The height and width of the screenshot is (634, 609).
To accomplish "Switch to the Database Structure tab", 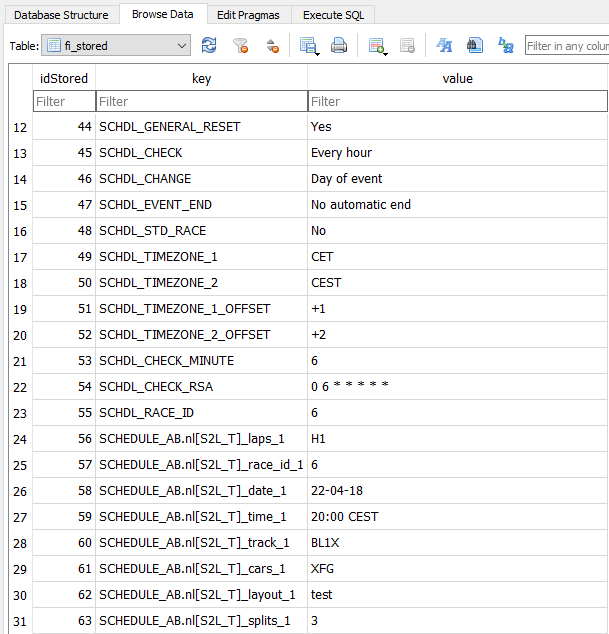I will pos(61,15).
